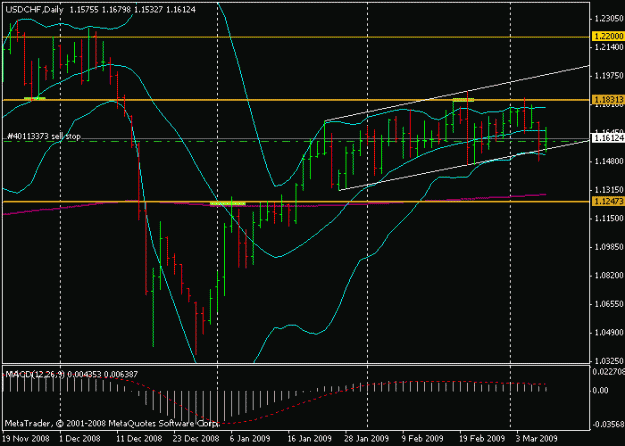Click the 1.14800 price axis value
The image size is (625, 446).
pyautogui.click(x=608, y=161)
